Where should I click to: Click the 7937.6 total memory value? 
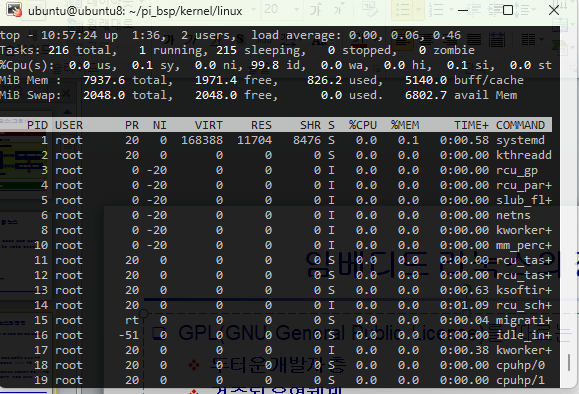104,80
